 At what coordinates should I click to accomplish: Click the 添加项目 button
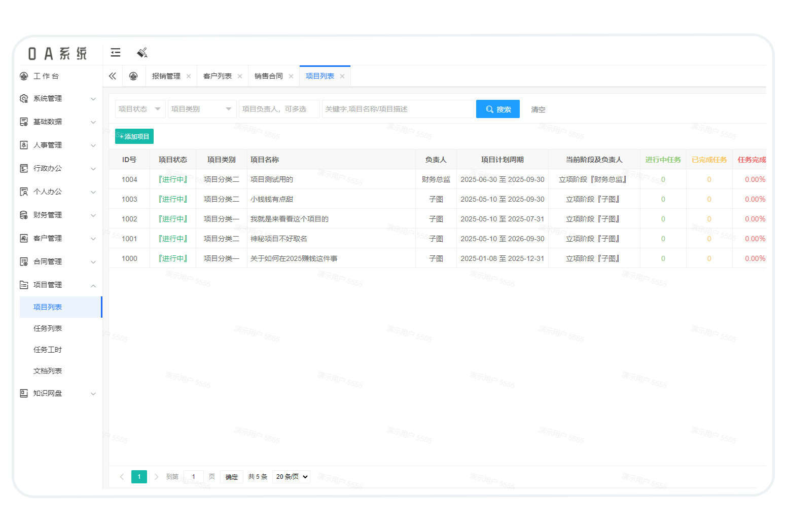coord(134,136)
